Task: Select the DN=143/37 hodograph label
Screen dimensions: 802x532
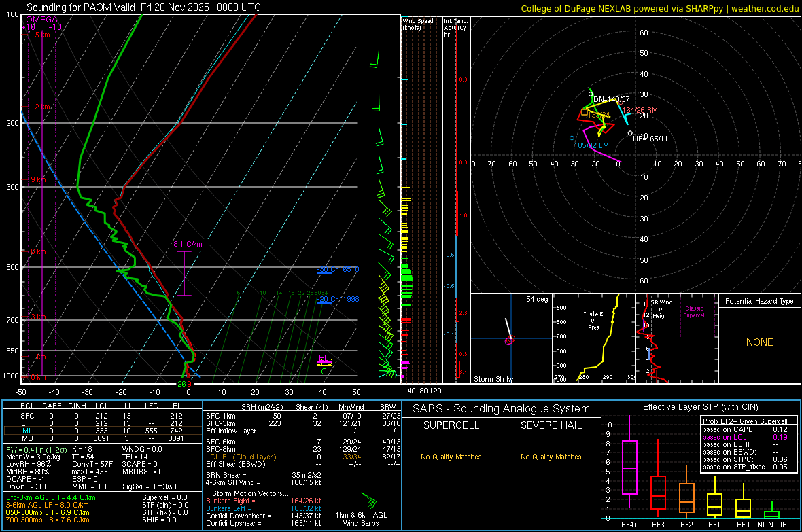Action: [x=611, y=99]
